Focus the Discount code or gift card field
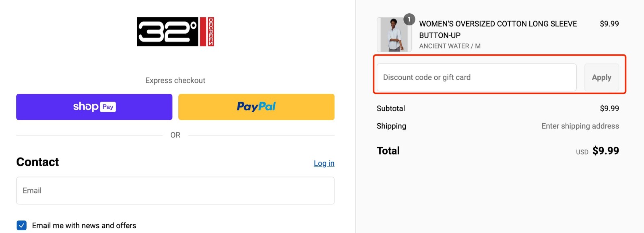 click(x=476, y=77)
